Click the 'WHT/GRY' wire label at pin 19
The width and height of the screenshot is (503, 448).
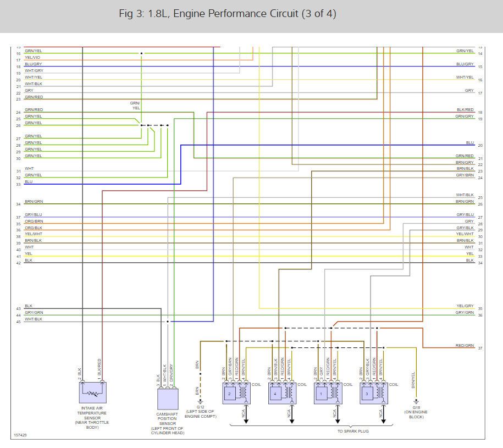point(34,70)
